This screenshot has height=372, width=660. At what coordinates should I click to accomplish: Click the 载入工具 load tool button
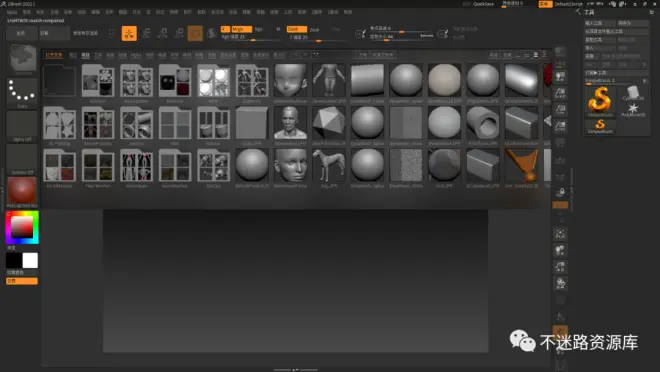pos(593,23)
